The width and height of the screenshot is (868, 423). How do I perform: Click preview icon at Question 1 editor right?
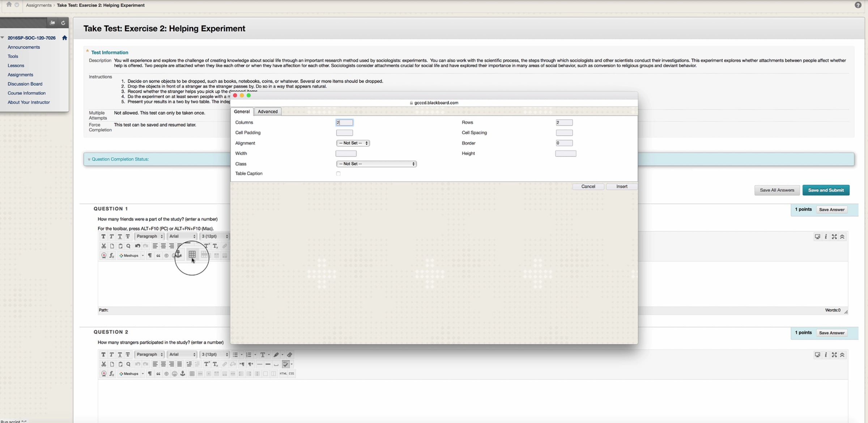tap(817, 237)
